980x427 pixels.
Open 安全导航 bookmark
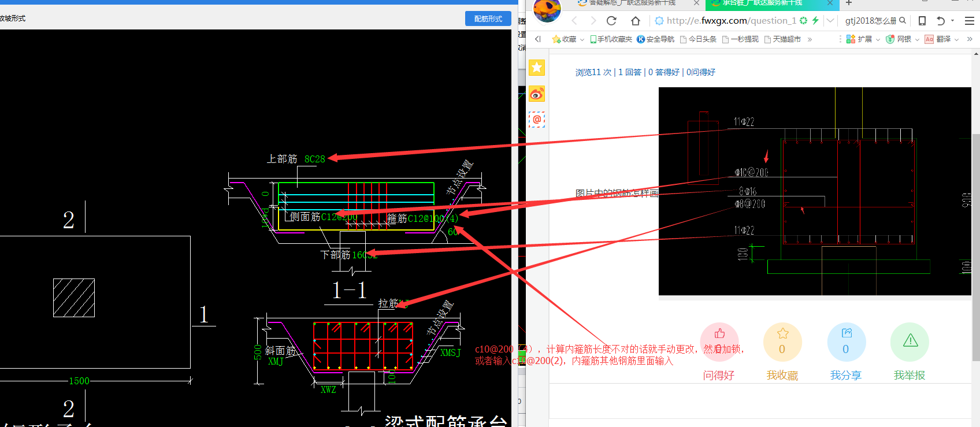coord(656,39)
